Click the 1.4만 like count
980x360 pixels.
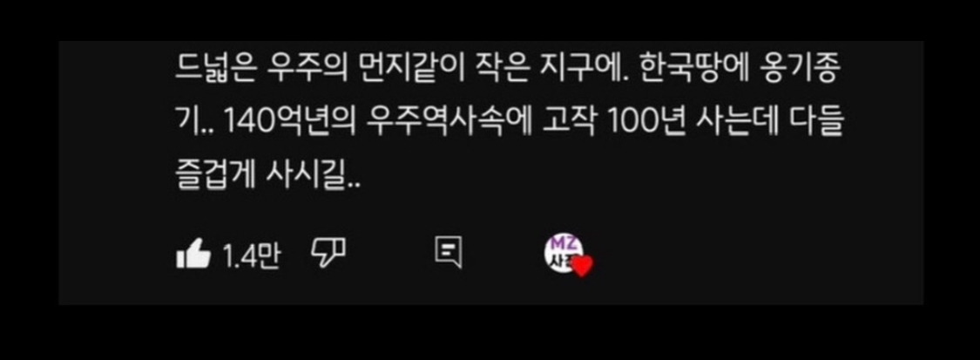[x=252, y=255]
